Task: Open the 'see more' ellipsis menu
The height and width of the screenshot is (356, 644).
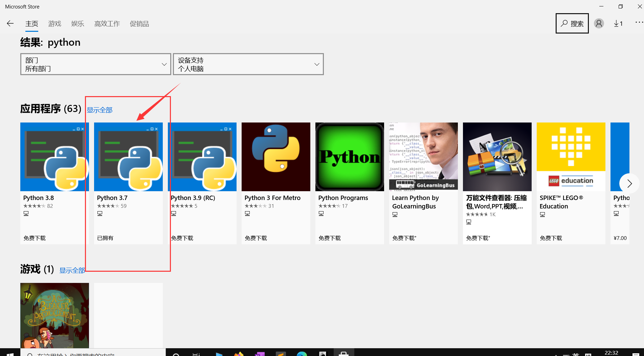Action: (x=639, y=22)
